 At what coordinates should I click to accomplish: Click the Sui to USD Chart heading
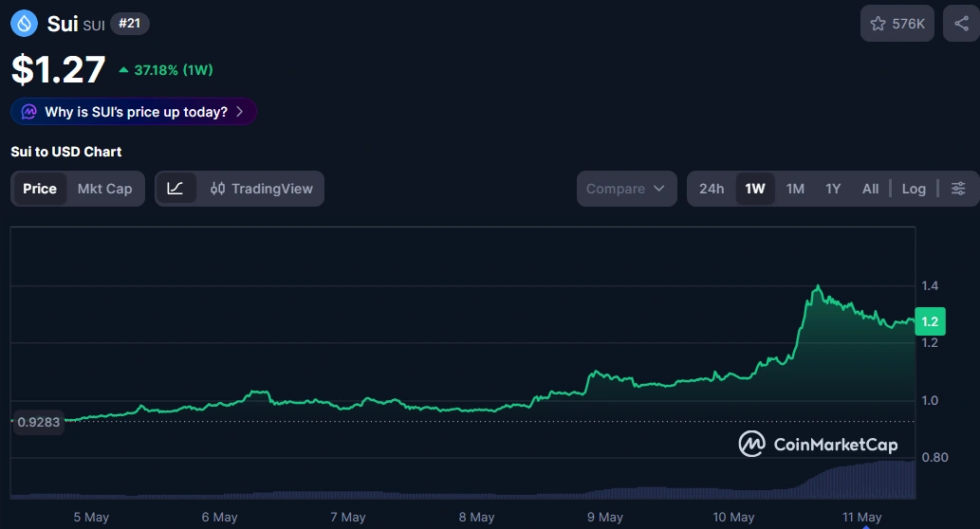[x=65, y=152]
